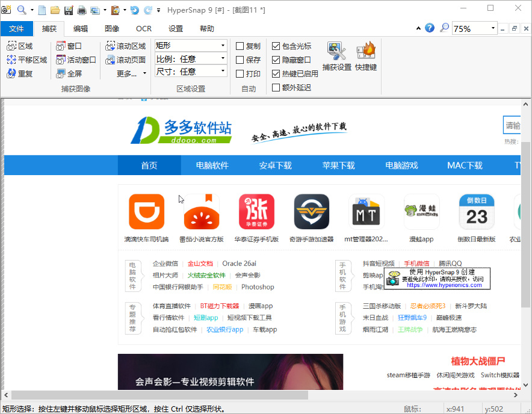Open help via blue question mark icon
The width and height of the screenshot is (532, 414).
point(430,28)
